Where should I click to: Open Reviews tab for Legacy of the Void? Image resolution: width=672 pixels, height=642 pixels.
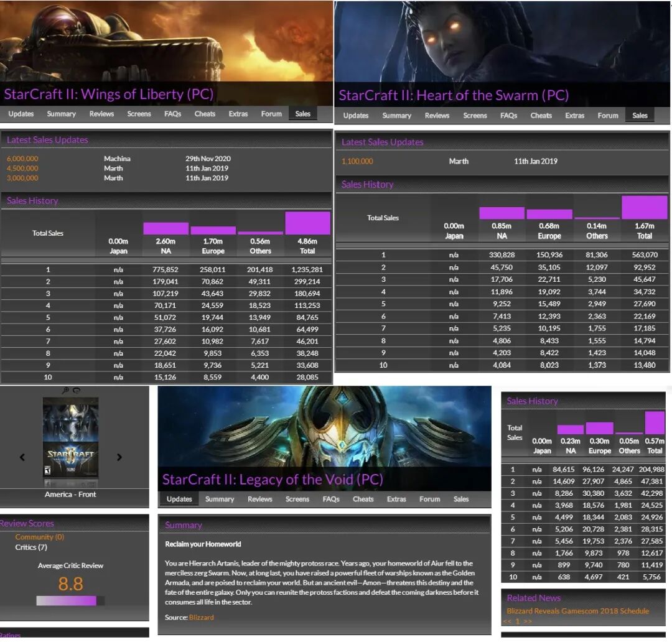pos(259,499)
